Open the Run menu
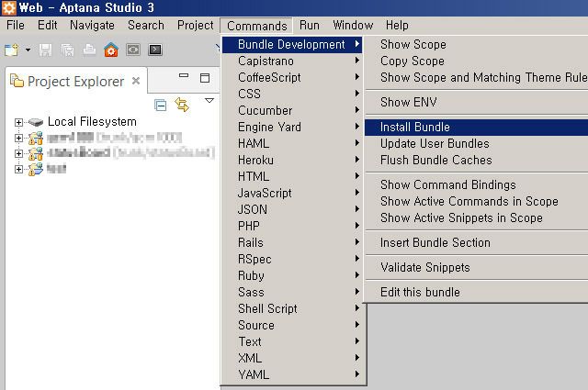The height and width of the screenshot is (390, 588). (310, 26)
